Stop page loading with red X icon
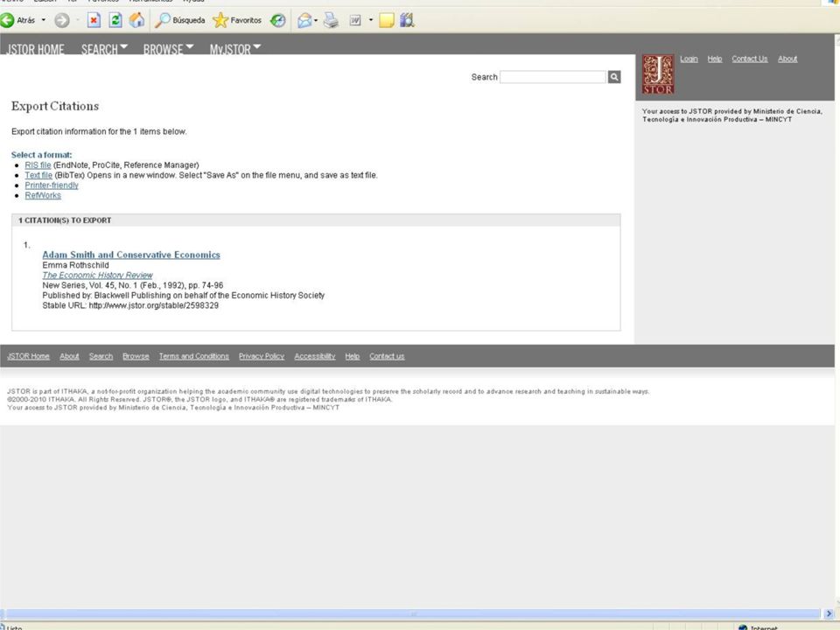Viewport: 840px width, 630px height. [94, 20]
